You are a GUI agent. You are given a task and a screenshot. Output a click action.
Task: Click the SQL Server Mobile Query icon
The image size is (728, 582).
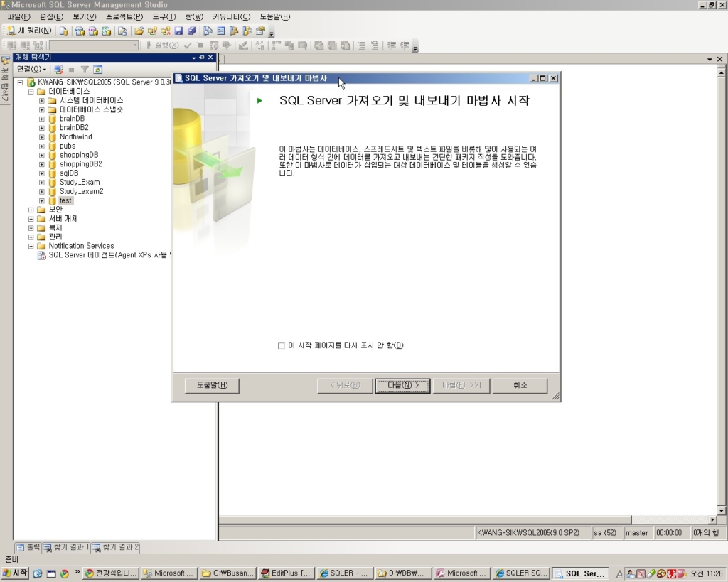[x=122, y=31]
